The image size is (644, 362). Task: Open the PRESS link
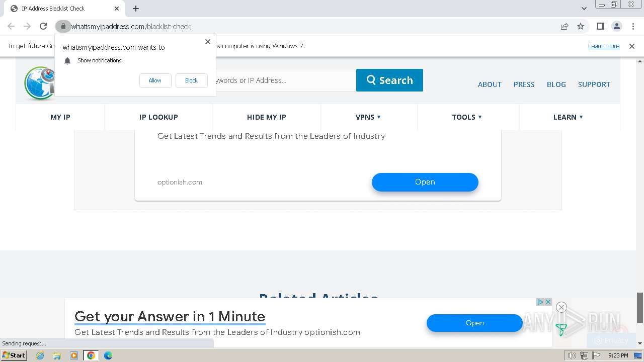point(524,84)
